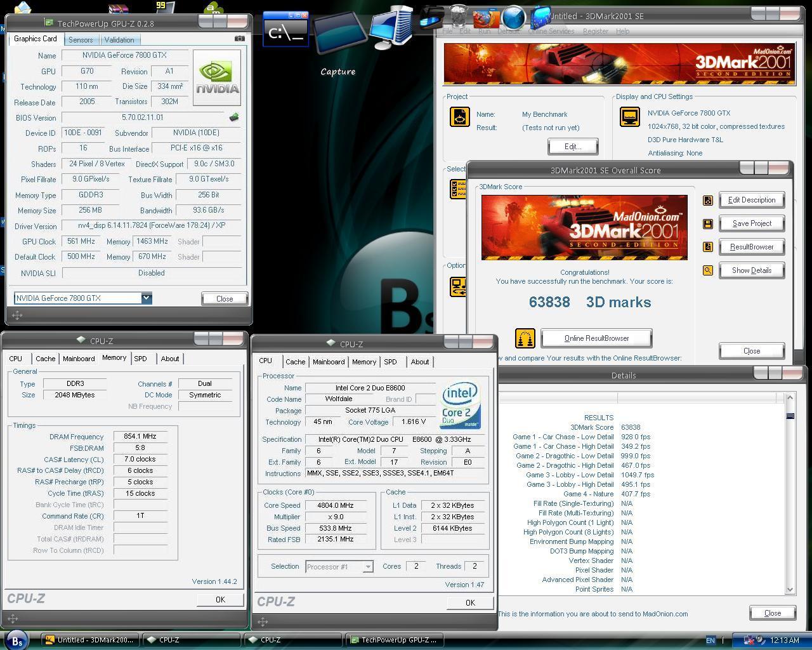
Task: Click OK in the left CPU-Z window
Action: pyautogui.click(x=220, y=599)
